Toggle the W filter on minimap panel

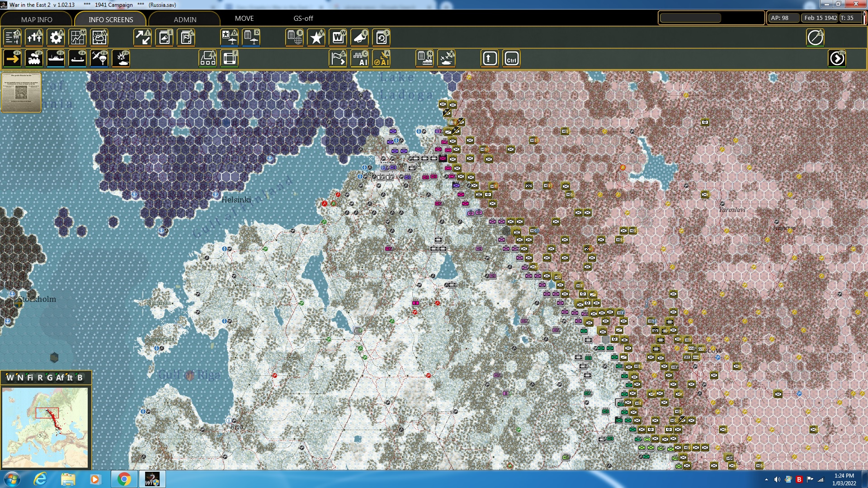click(x=10, y=378)
